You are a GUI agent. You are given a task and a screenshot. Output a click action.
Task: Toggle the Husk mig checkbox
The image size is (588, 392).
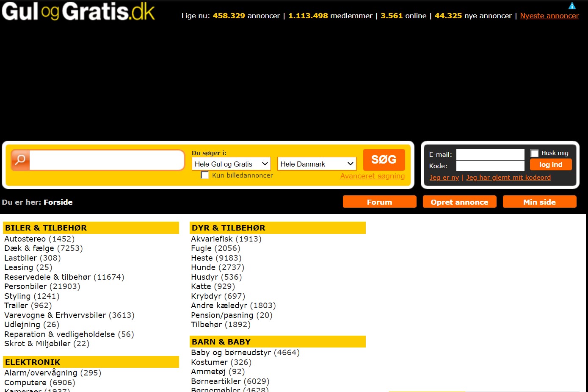pyautogui.click(x=535, y=153)
